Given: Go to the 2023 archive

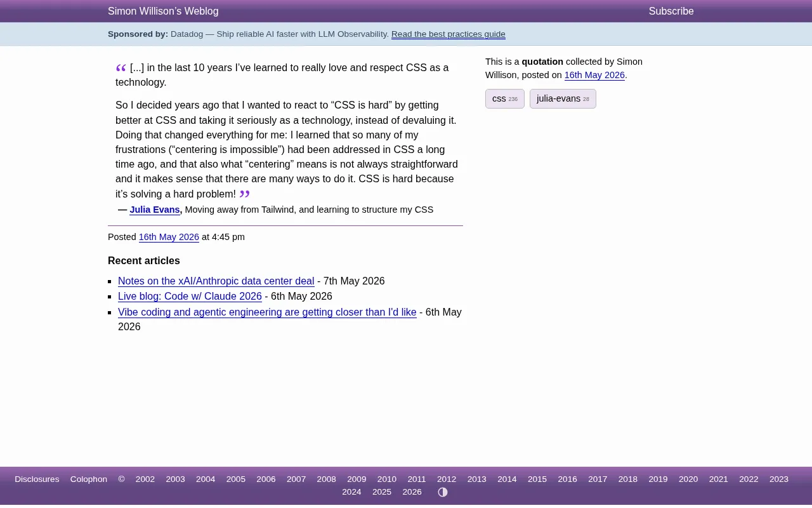Looking at the screenshot, I should pos(779,479).
